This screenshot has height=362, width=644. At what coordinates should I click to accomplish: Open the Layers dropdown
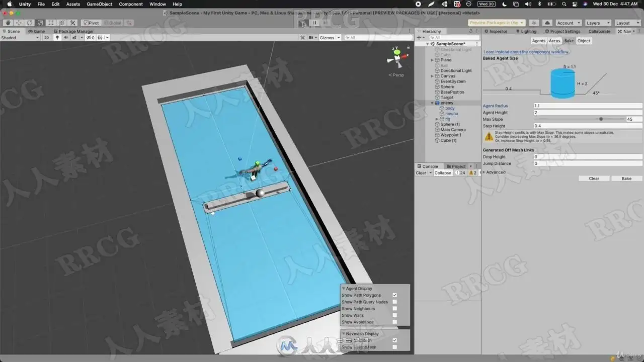(x=598, y=23)
